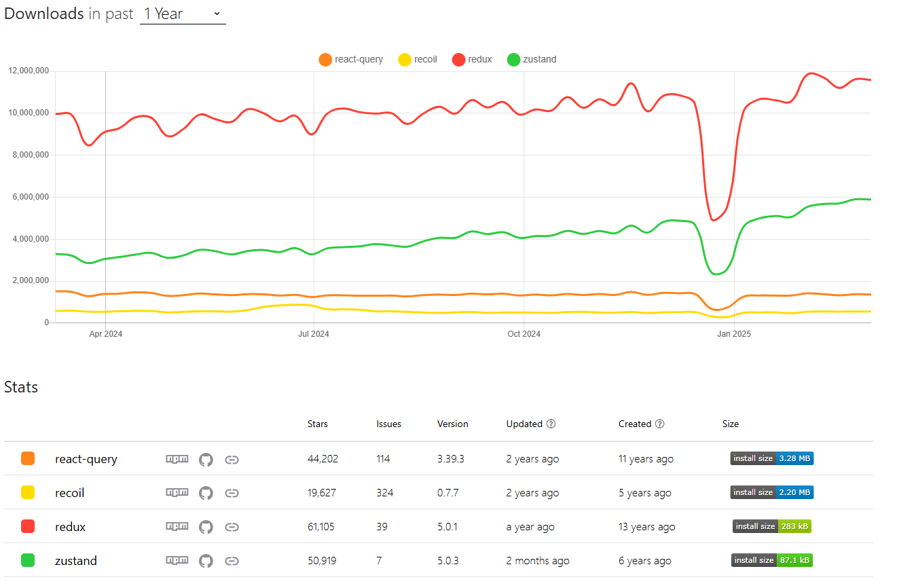Viewport: 897px width, 588px height.
Task: Click the 324 issues value for recoil
Action: (385, 493)
